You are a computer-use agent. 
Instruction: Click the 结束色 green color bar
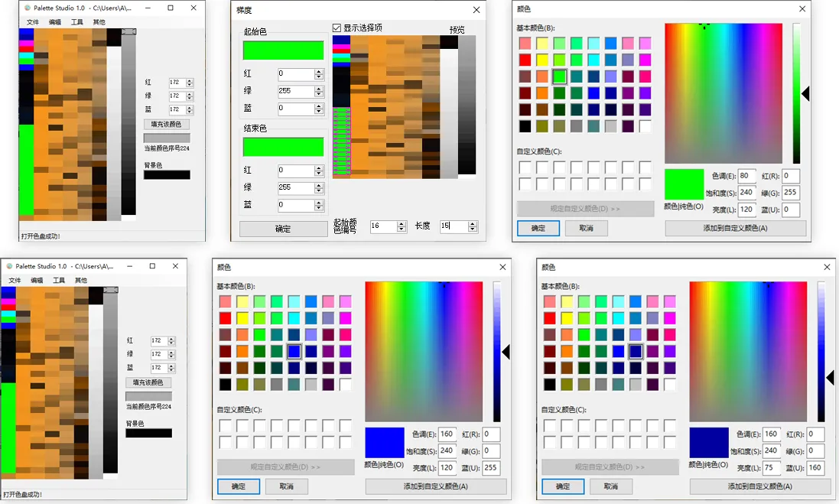[x=283, y=147]
